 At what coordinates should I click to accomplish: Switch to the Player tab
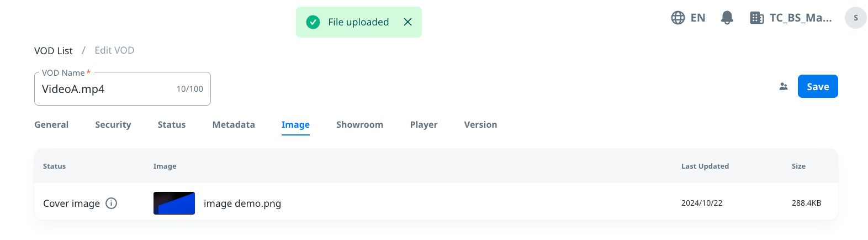pos(424,125)
